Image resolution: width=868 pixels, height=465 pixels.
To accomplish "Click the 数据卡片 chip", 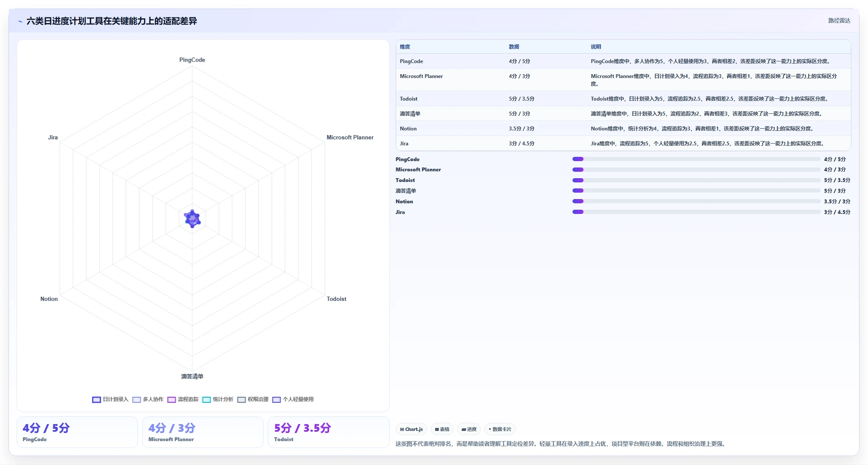I will click(500, 429).
